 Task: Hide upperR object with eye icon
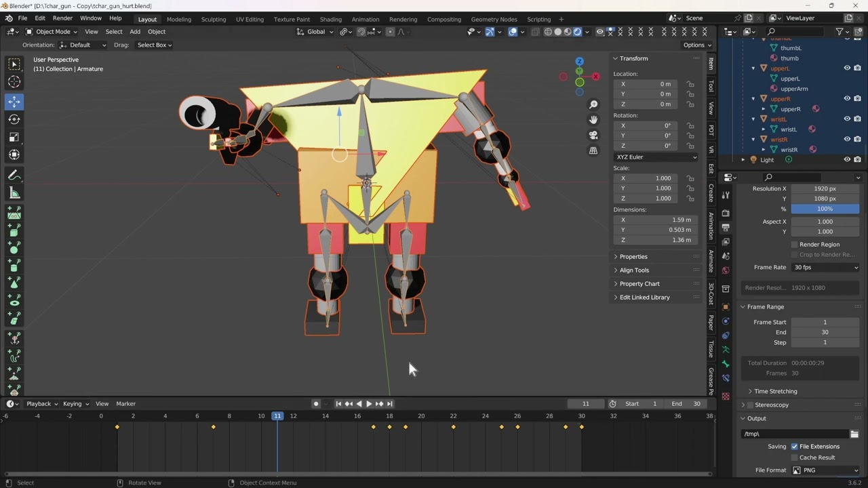click(847, 98)
